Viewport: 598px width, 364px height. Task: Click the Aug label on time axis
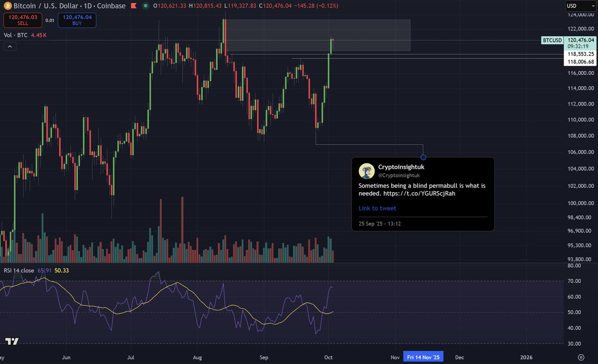click(x=197, y=357)
